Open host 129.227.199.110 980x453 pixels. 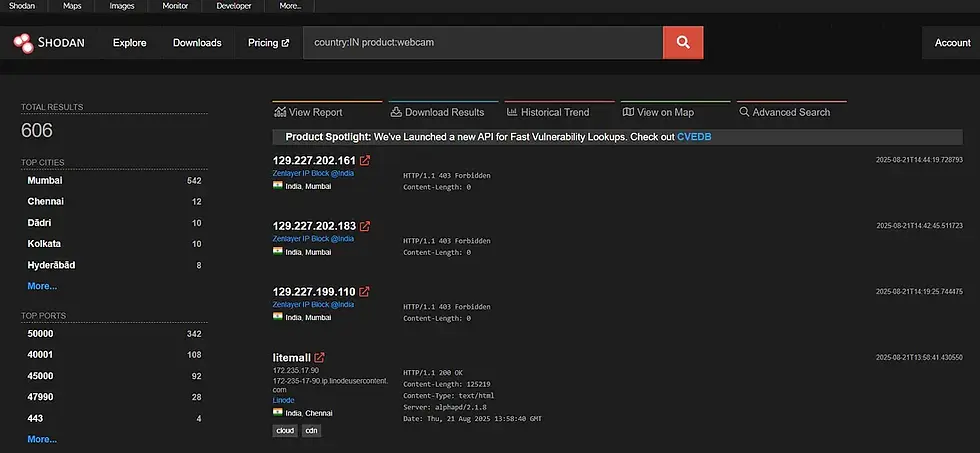click(314, 292)
